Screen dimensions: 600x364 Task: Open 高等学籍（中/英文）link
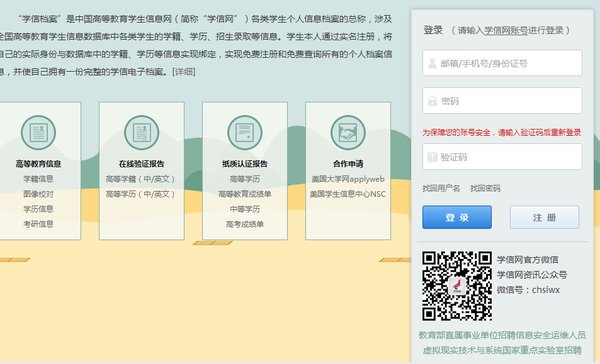pyautogui.click(x=140, y=179)
